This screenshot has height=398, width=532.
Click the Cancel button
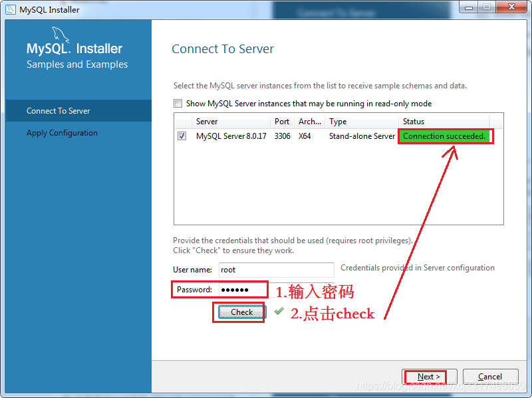click(490, 377)
